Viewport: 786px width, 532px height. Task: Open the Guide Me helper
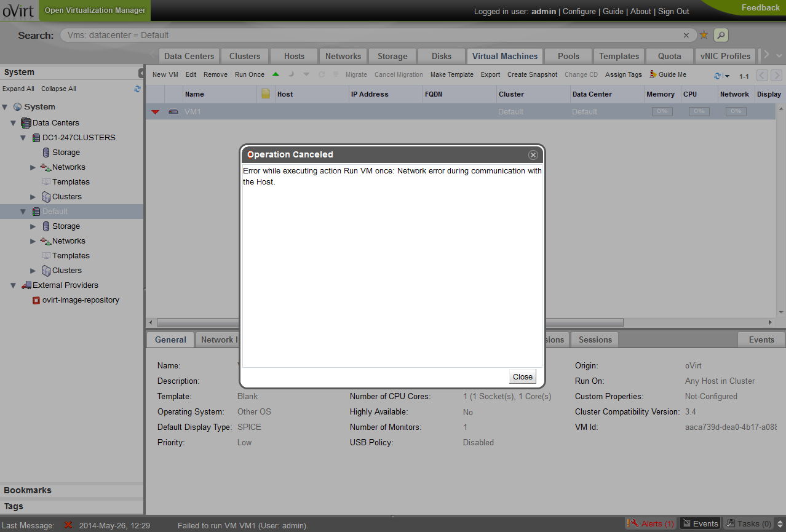coord(668,74)
